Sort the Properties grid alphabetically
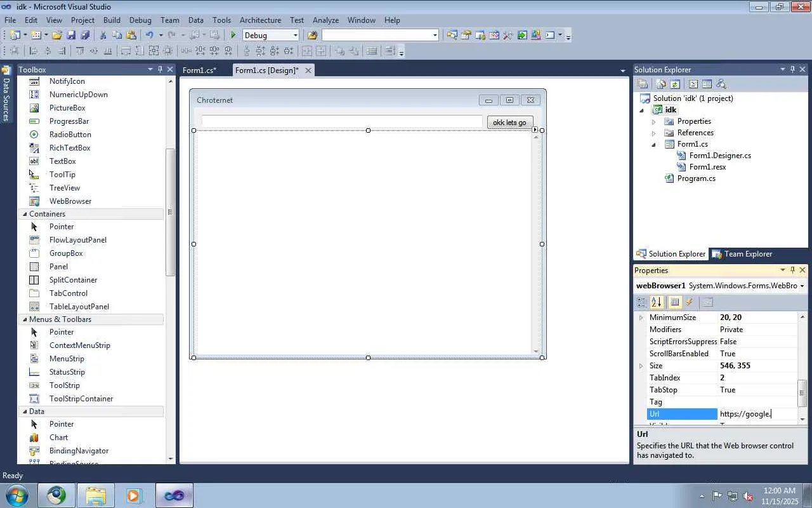 pyautogui.click(x=657, y=302)
